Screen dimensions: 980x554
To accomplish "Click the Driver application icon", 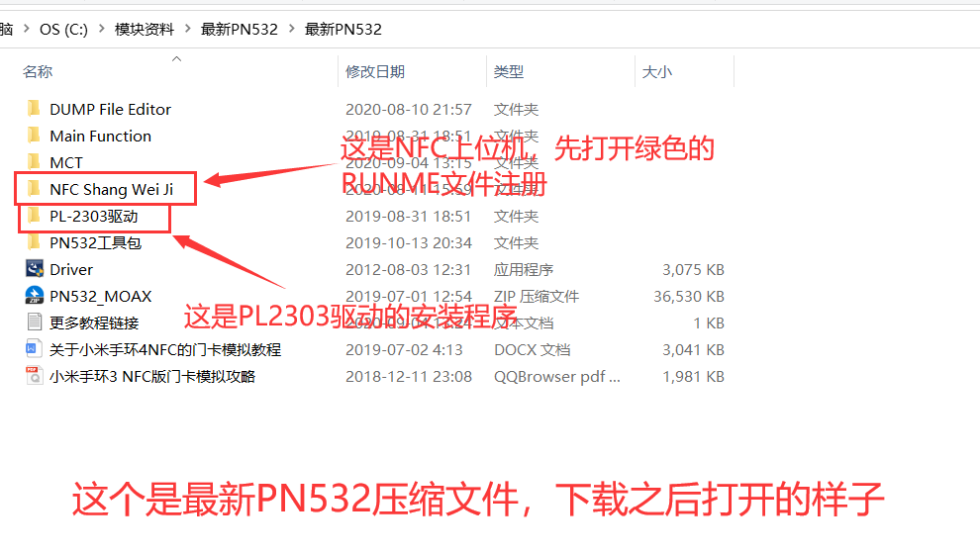I will click(35, 269).
